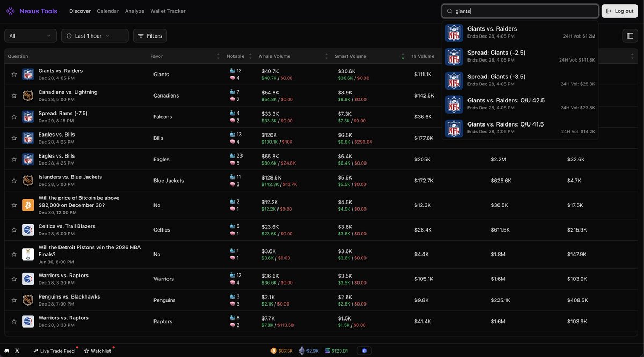Click the blue circular icon in the footer
Image resolution: width=644 pixels, height=357 pixels.
coord(364,351)
